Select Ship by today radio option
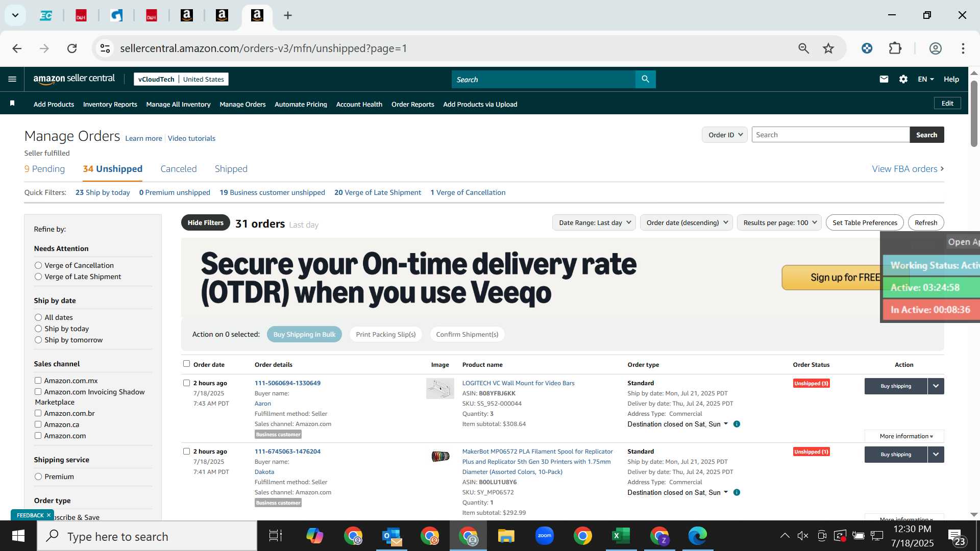Image resolution: width=980 pixels, height=551 pixels. pos(38,329)
